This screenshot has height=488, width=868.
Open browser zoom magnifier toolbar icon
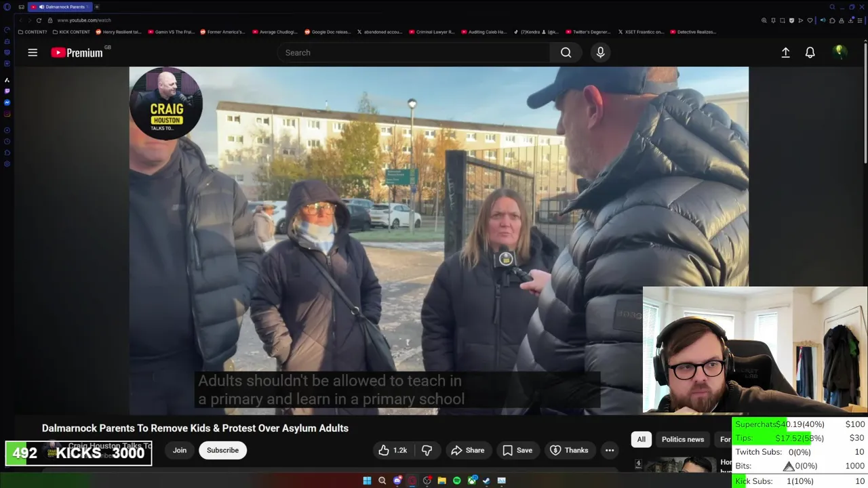(764, 20)
